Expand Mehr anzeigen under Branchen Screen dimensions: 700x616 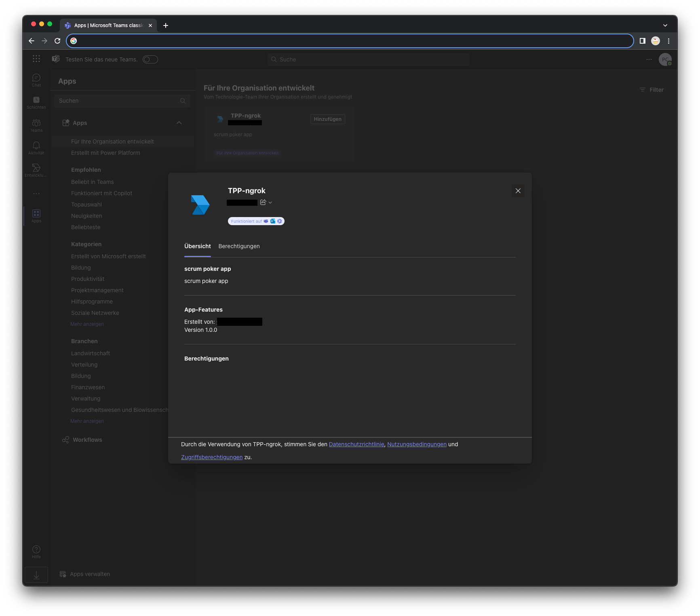click(x=87, y=421)
